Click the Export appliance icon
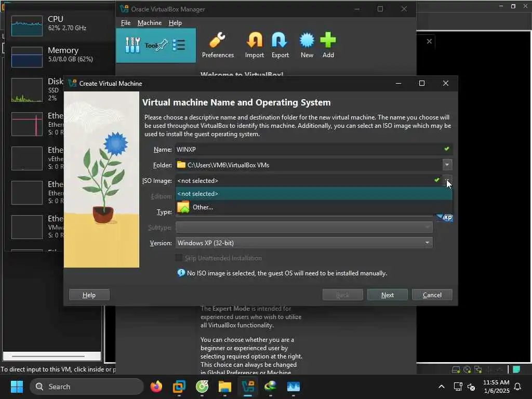The width and height of the screenshot is (532, 399). click(x=280, y=46)
